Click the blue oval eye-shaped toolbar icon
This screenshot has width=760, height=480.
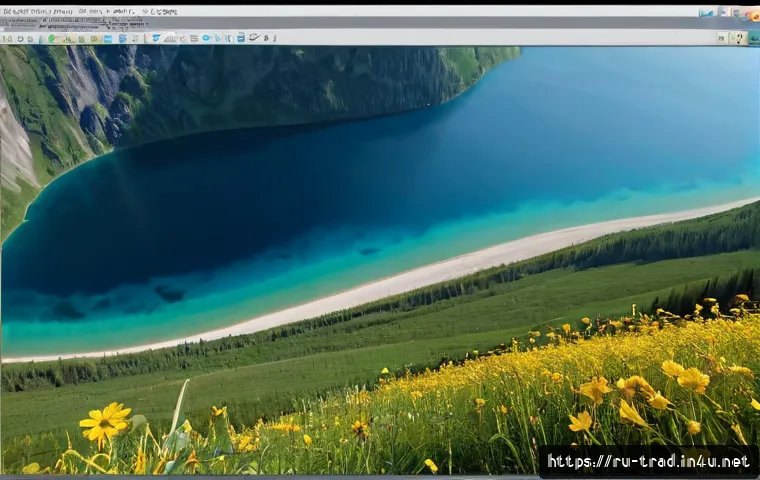(x=206, y=38)
